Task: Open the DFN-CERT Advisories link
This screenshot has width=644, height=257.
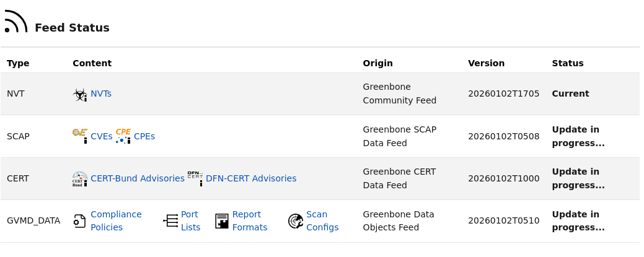Action: pyautogui.click(x=251, y=178)
